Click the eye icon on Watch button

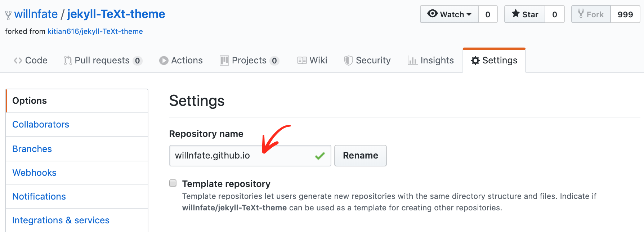point(432,14)
